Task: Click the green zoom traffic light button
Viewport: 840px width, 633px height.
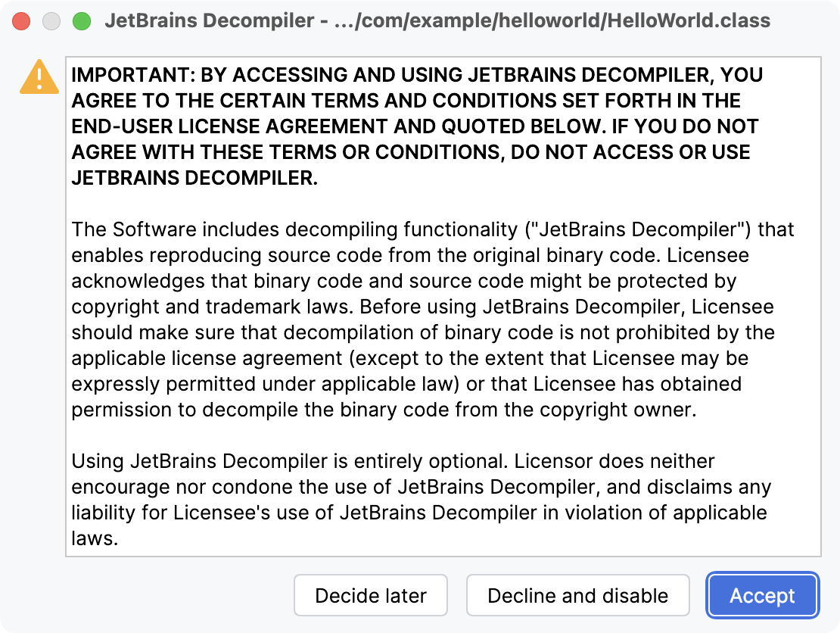Action: [80, 21]
